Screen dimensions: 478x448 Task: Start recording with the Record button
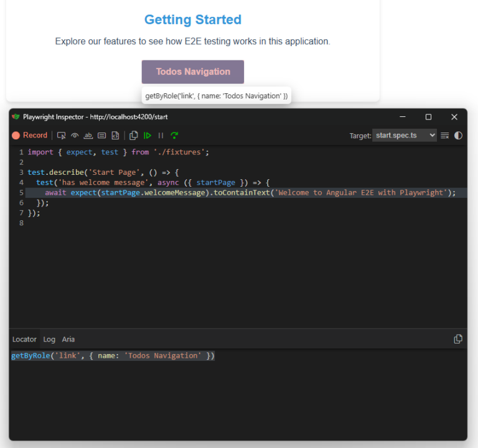30,135
